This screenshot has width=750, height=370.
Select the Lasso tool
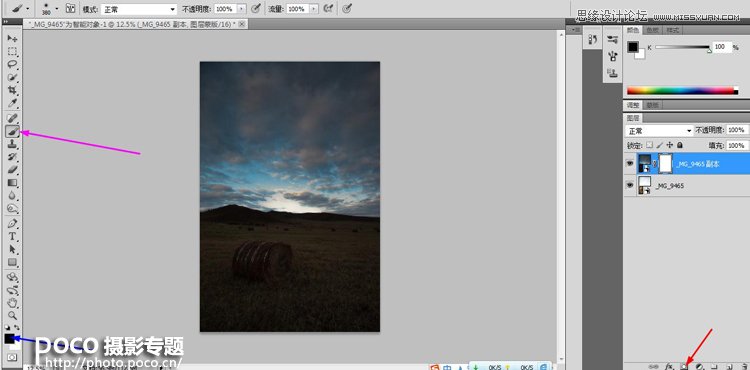(12, 64)
